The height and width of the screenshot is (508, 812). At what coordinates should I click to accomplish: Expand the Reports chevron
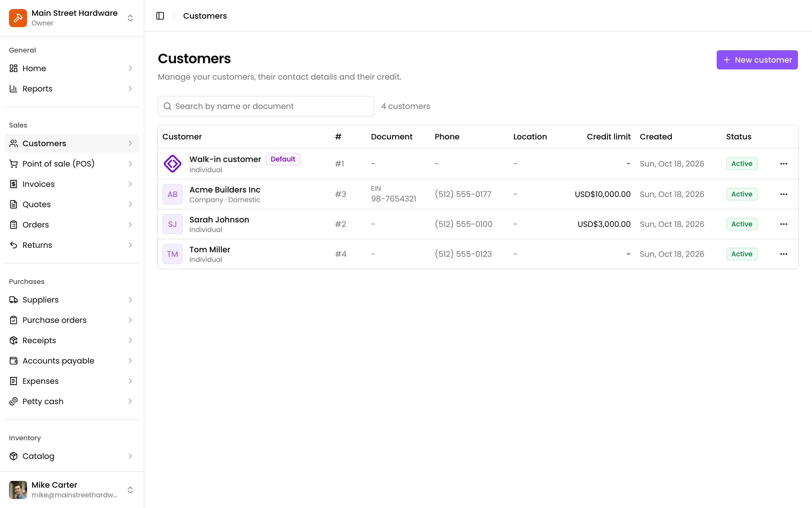click(x=130, y=89)
